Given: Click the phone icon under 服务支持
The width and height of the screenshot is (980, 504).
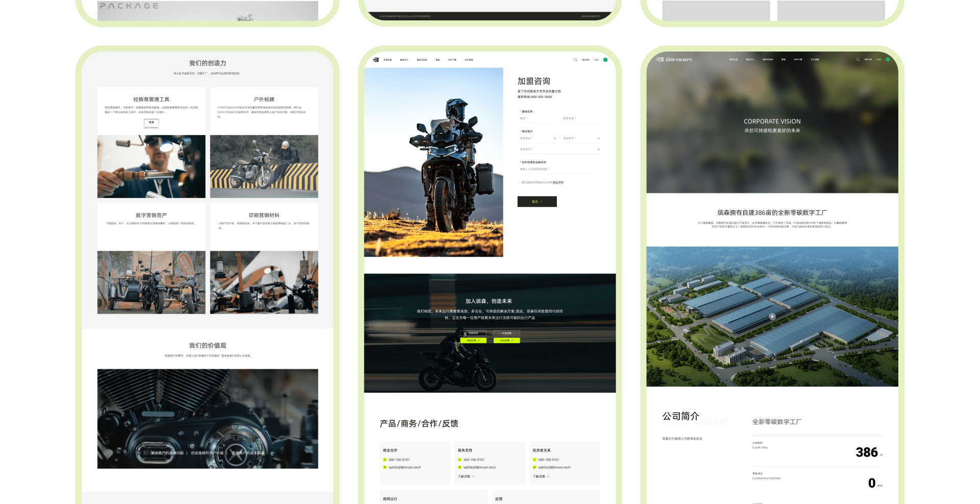Looking at the screenshot, I should tap(460, 460).
